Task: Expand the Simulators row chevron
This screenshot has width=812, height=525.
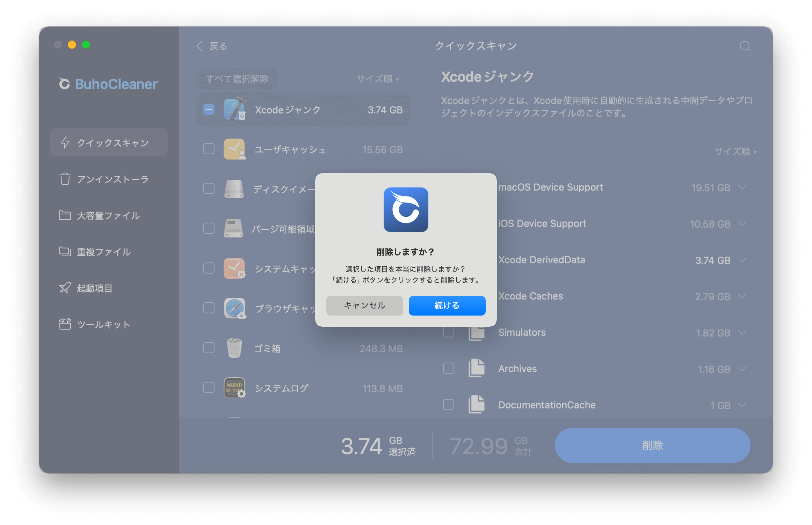Action: [x=742, y=333]
